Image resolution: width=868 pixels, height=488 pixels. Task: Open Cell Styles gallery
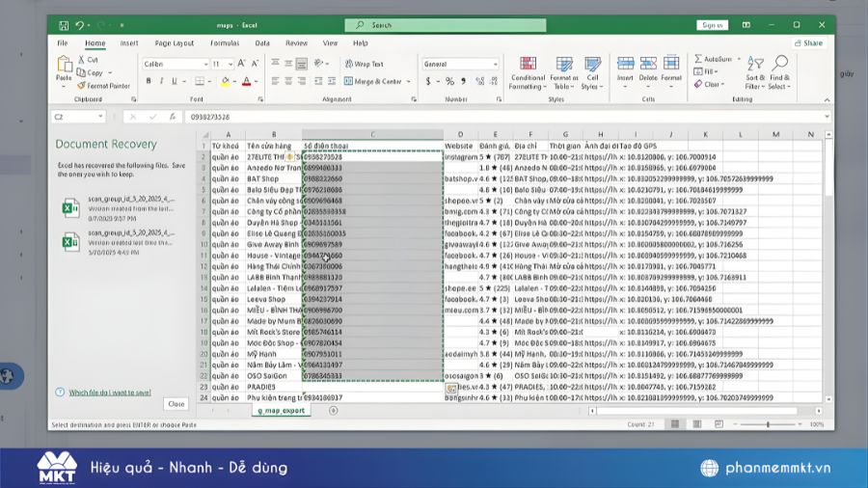click(592, 73)
